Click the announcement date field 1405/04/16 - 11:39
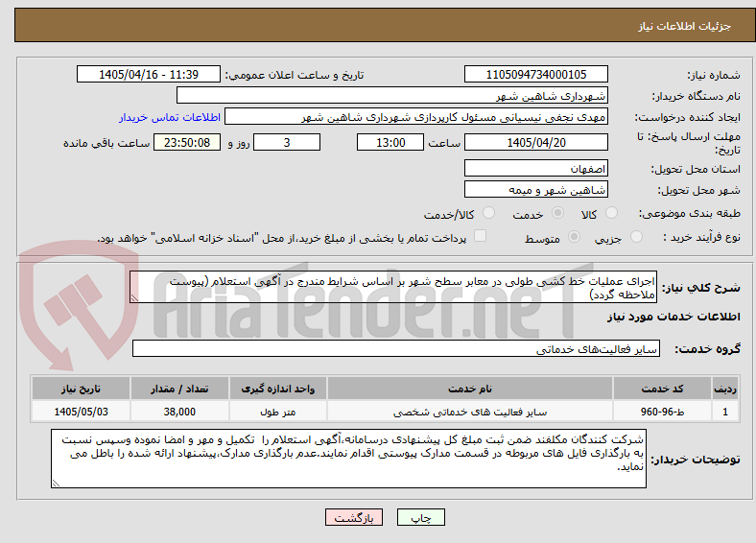Image resolution: width=756 pixels, height=543 pixels. [x=149, y=75]
